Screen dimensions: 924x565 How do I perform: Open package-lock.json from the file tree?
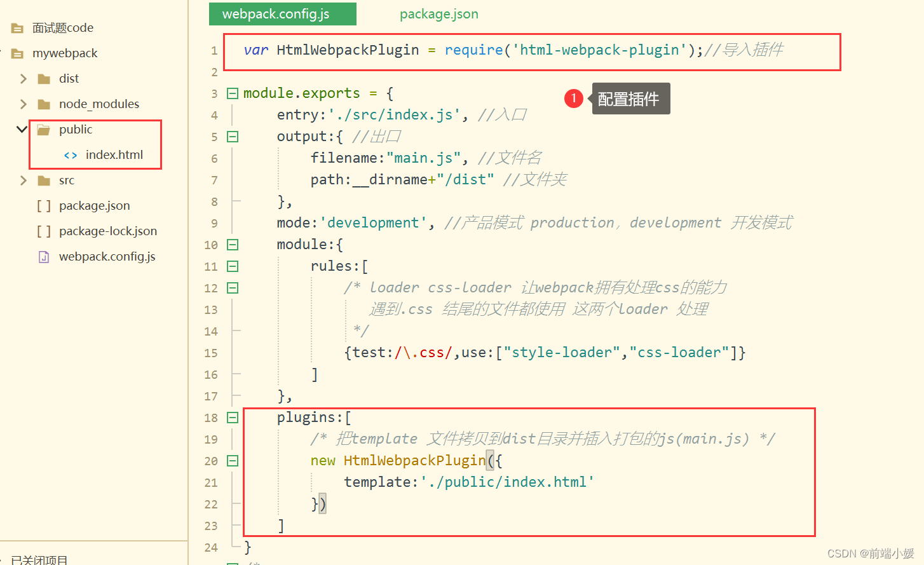tap(108, 231)
